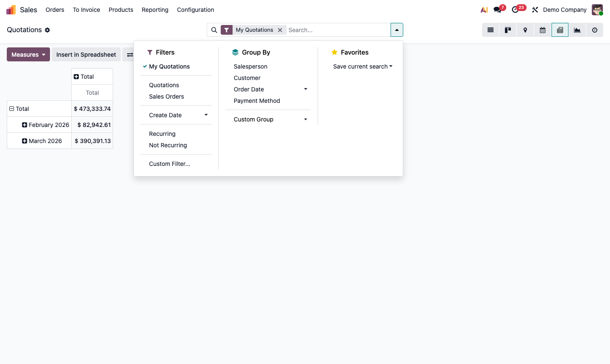Open the calendar view
This screenshot has width=610, height=364.
tap(542, 30)
